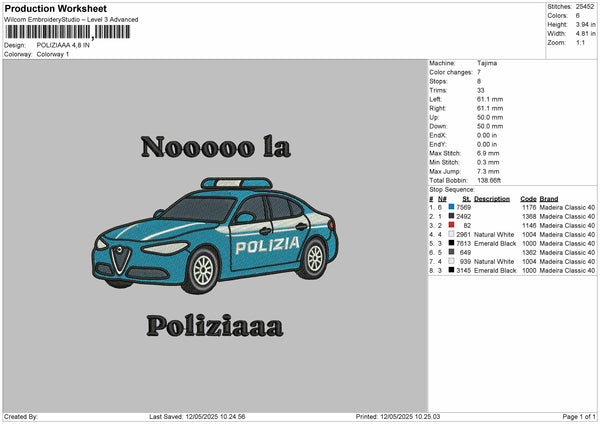Click the 'N#' column header
600x424 pixels.
(x=442, y=199)
